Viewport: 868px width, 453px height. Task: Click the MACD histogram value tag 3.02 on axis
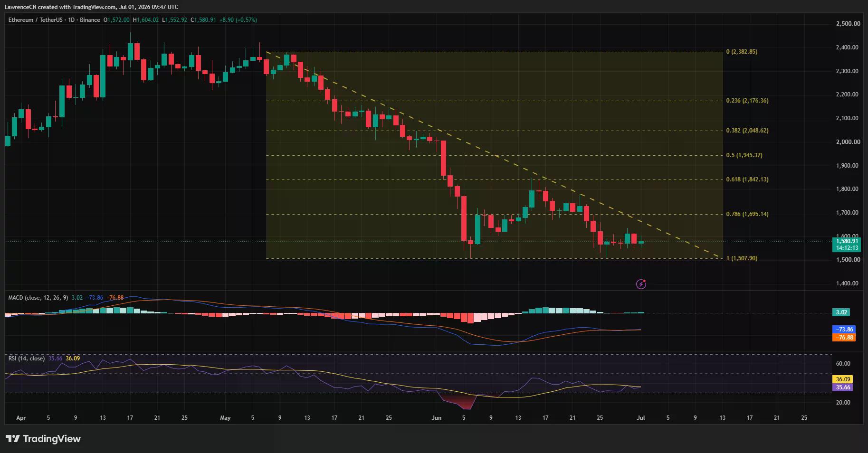tap(841, 312)
